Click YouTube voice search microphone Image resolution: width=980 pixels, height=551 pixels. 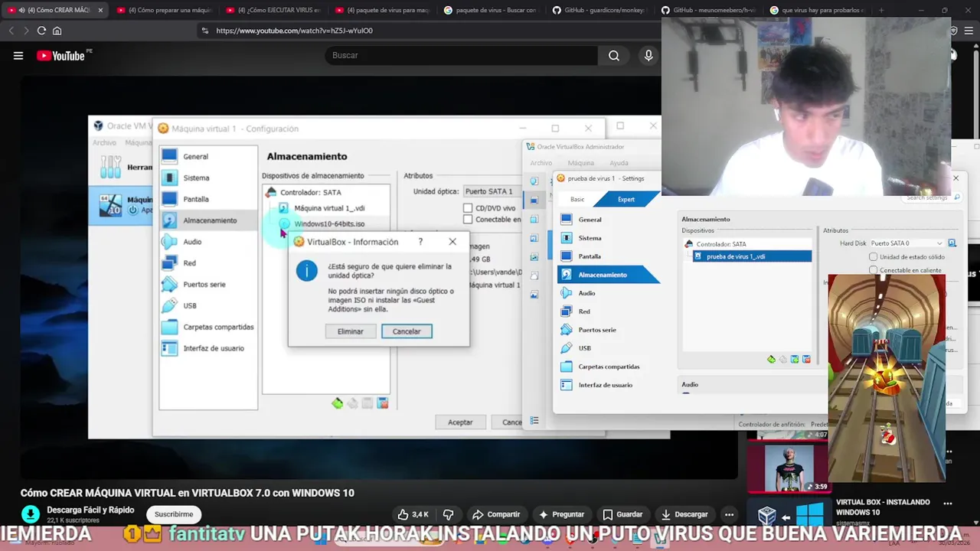pyautogui.click(x=648, y=55)
